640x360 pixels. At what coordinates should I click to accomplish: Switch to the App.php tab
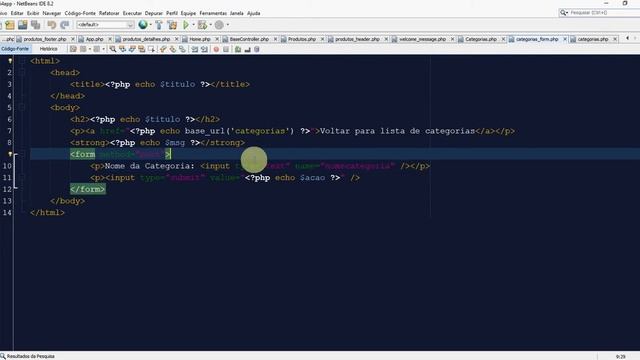click(94, 39)
